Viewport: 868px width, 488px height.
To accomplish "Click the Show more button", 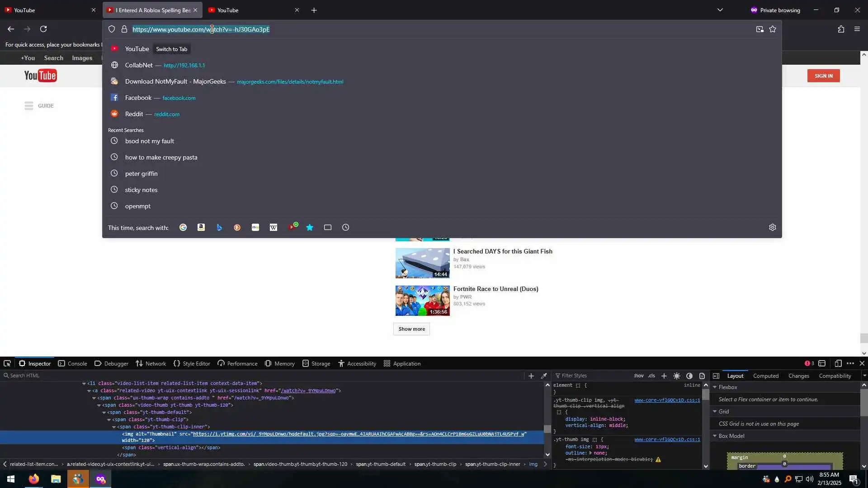I will 411,329.
